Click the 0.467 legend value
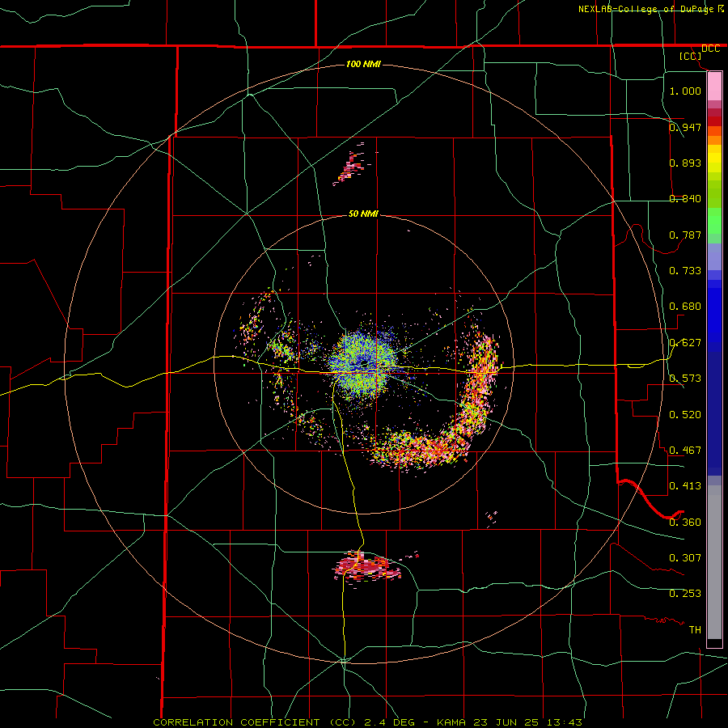 click(685, 451)
